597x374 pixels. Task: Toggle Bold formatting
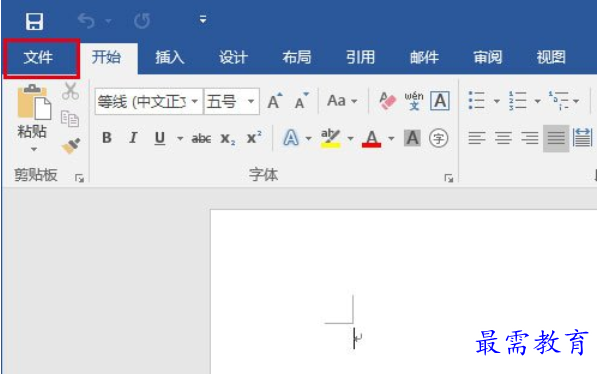107,138
